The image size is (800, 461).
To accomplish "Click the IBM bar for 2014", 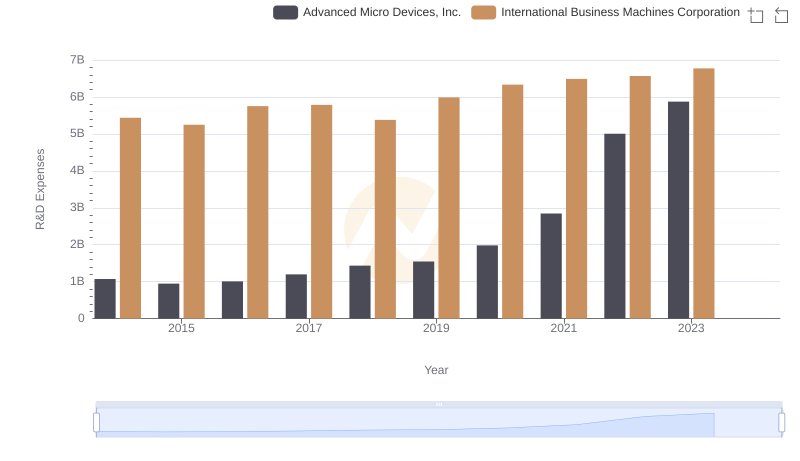I will pyautogui.click(x=131, y=218).
